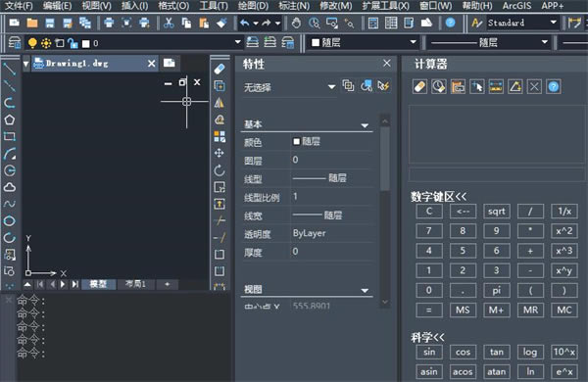Click the Move tool icon

coord(220,153)
